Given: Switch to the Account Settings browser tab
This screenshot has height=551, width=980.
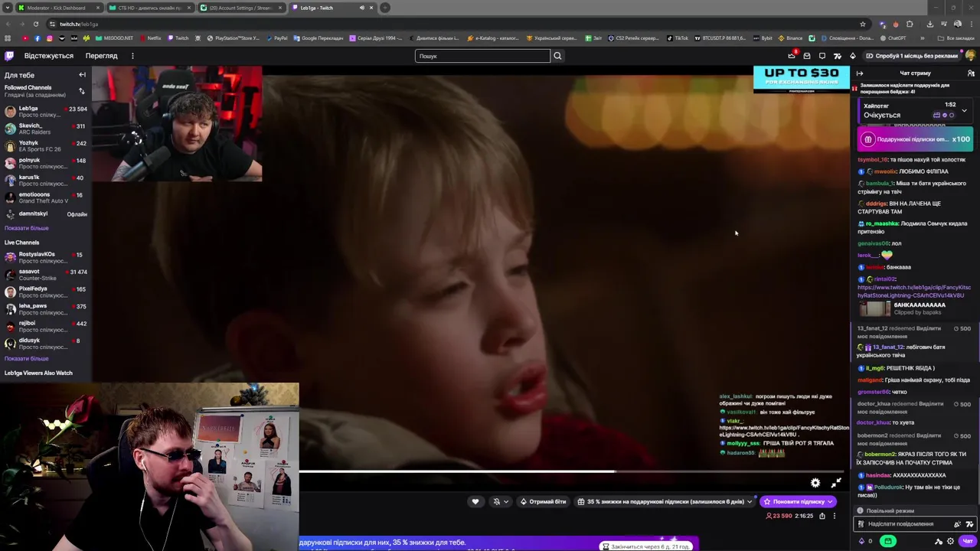Looking at the screenshot, I should click(242, 8).
